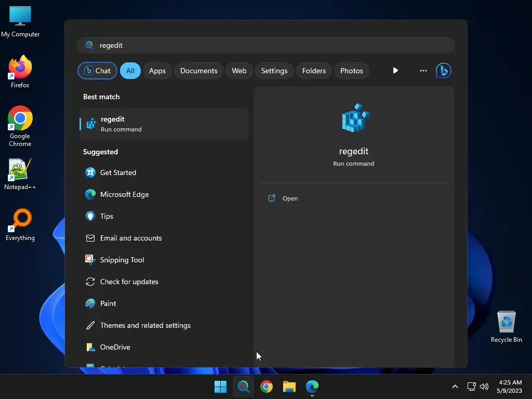
Task: Select the Google Chrome desktop shortcut
Action: [x=20, y=126]
